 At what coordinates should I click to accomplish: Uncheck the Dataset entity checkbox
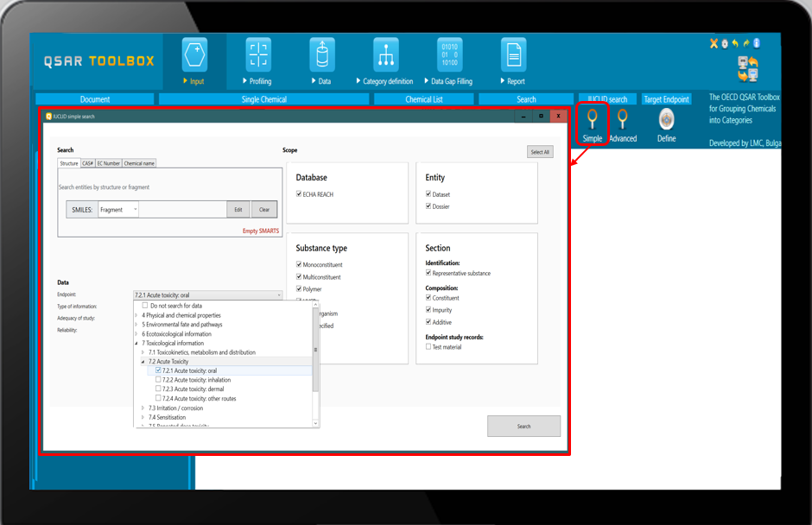428,193
